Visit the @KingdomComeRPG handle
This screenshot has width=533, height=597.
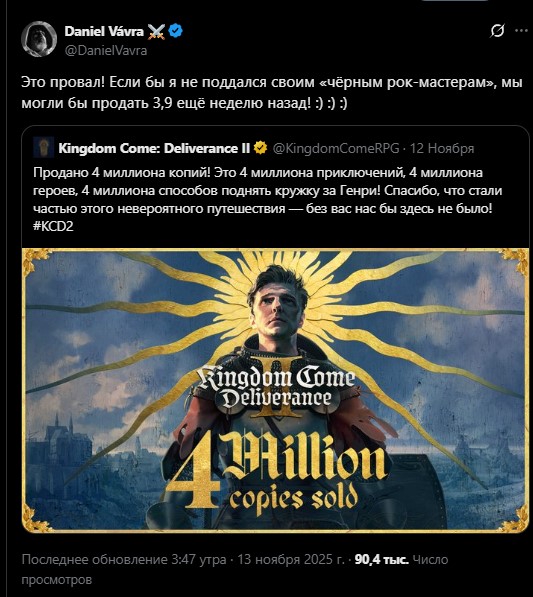[x=336, y=148]
